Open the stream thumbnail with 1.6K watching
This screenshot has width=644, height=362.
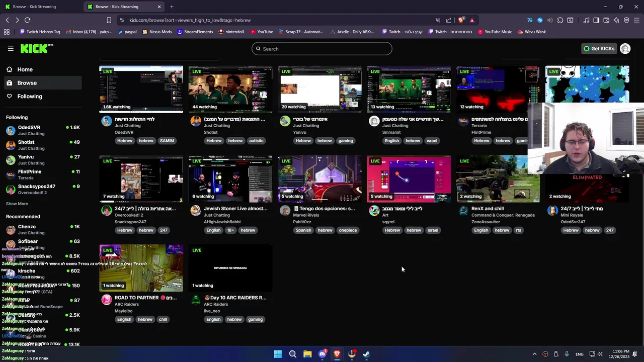tap(141, 89)
